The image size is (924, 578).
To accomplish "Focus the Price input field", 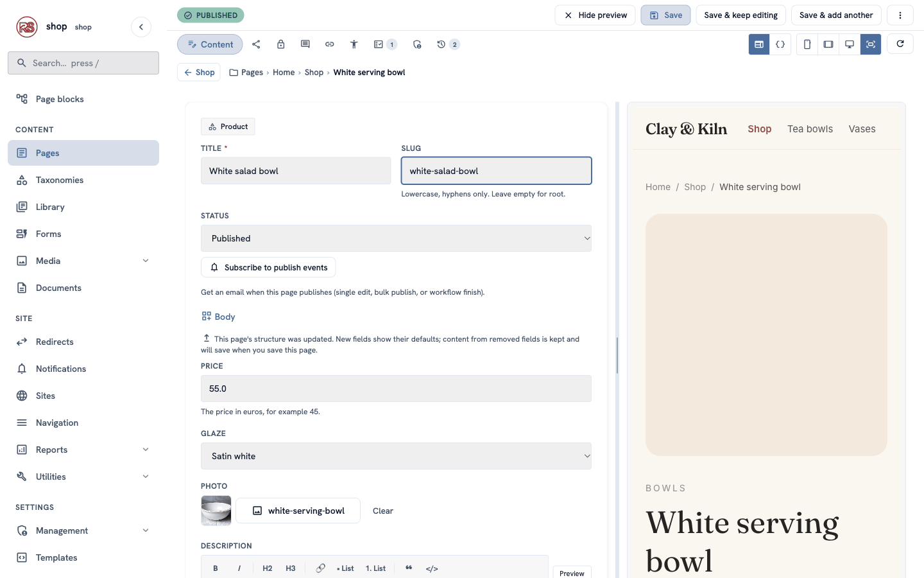I will pos(396,389).
